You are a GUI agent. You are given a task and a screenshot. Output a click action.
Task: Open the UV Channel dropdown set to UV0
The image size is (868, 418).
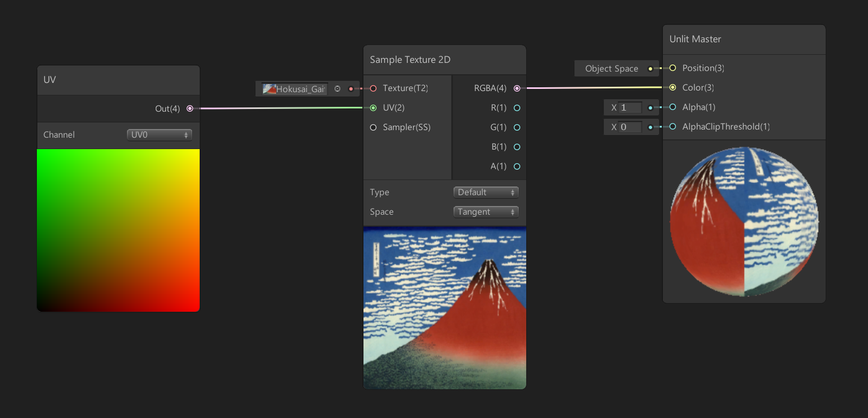point(159,135)
